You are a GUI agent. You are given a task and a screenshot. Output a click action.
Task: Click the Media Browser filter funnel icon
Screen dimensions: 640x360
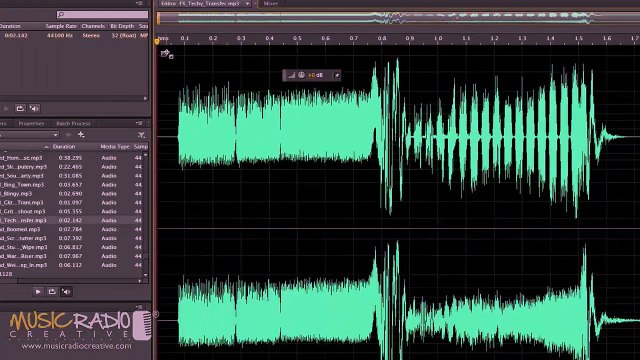pos(141,135)
